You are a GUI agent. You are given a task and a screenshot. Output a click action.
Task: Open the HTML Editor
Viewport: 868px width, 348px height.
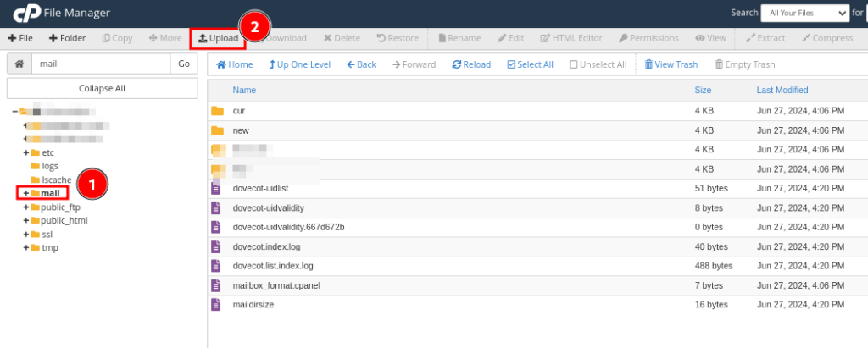click(x=570, y=38)
